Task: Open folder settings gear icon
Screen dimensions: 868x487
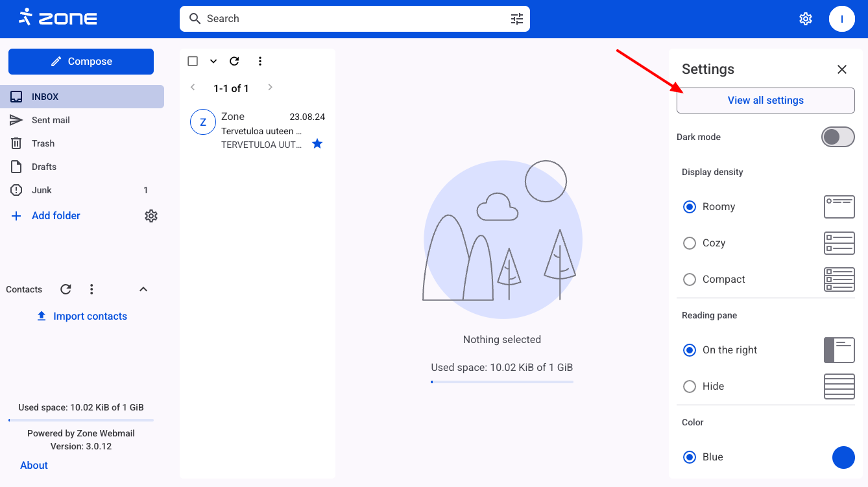Action: click(151, 216)
